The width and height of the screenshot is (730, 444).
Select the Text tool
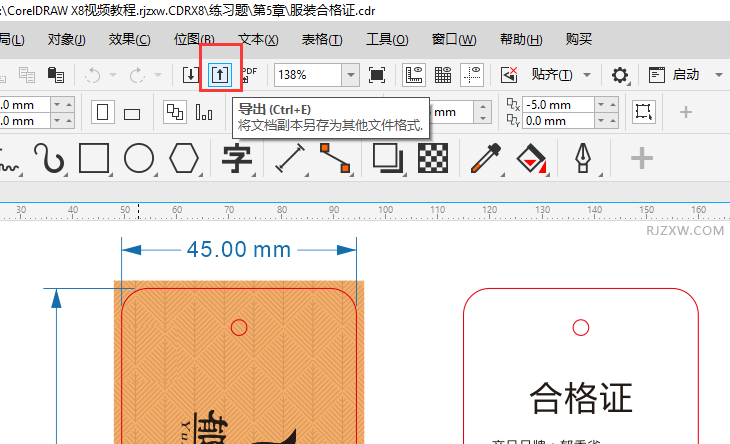click(237, 159)
